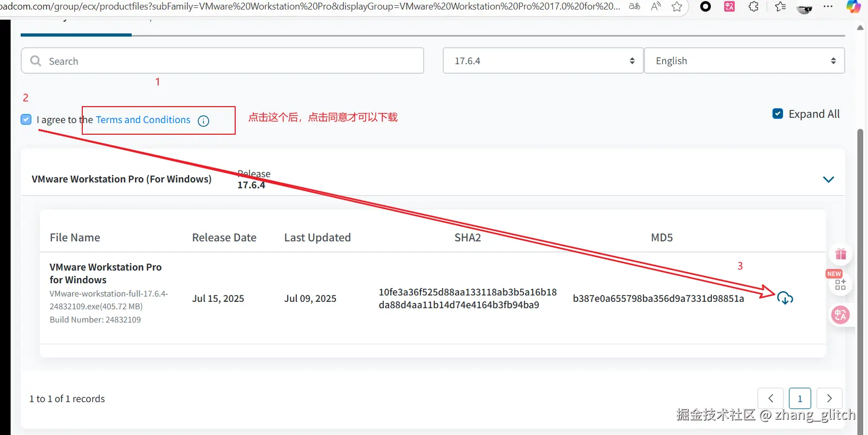Click the Release Date column header

pyautogui.click(x=224, y=238)
